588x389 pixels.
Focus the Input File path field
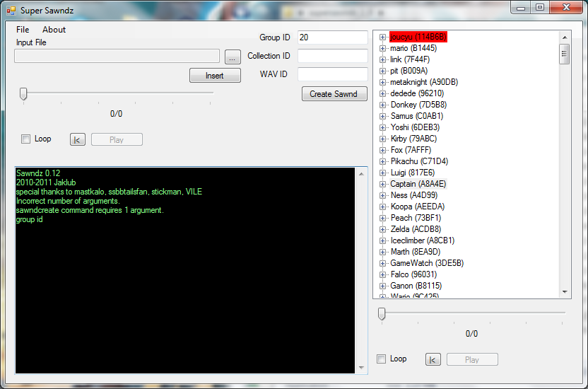click(117, 57)
